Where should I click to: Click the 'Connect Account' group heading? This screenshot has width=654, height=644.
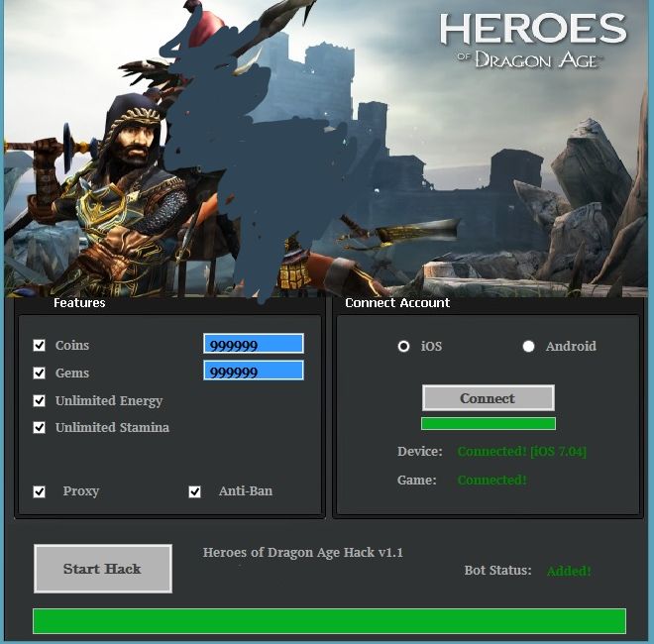[x=397, y=303]
